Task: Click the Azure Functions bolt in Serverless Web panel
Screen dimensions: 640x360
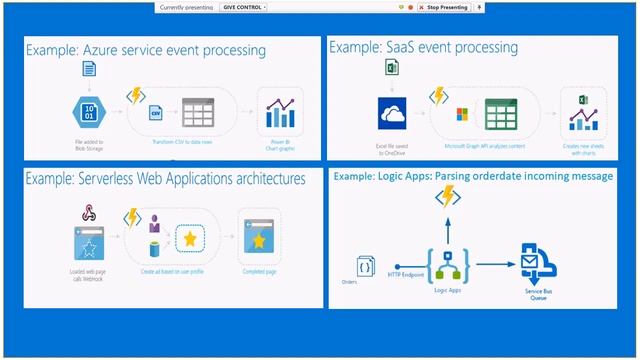Action: click(133, 218)
